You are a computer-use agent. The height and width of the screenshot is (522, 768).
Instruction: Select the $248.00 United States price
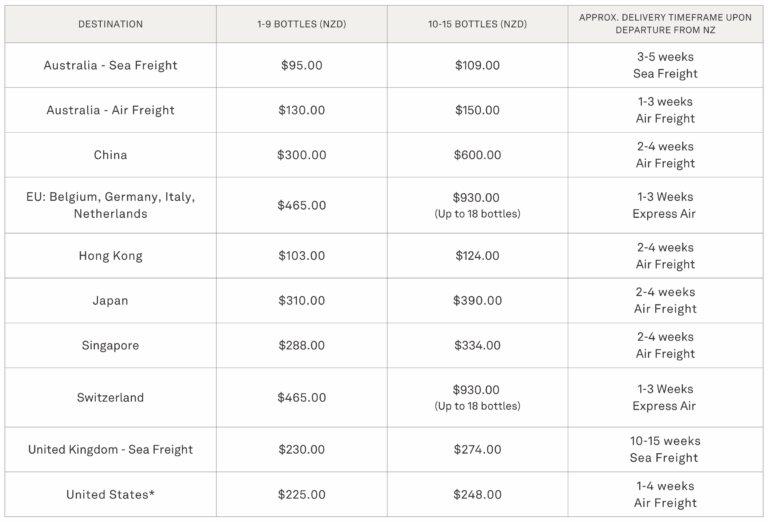coord(477,494)
